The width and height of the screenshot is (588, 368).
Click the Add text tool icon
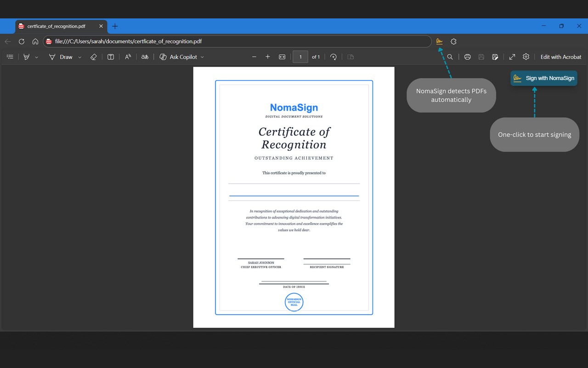[x=111, y=57]
